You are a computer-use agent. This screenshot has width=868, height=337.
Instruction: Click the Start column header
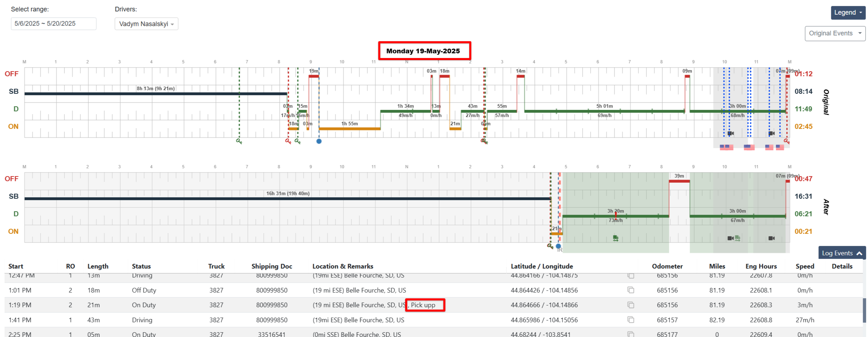coord(16,266)
